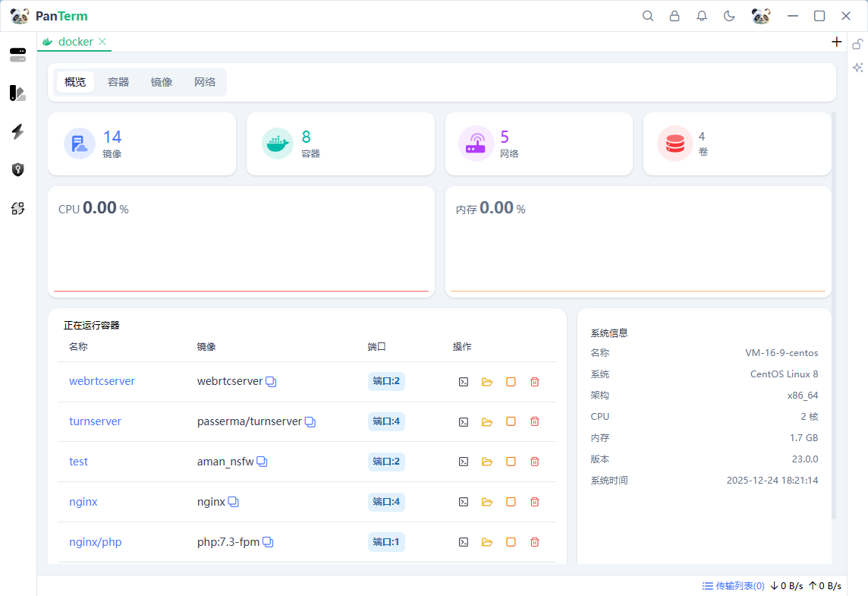This screenshot has width=868, height=596.
Task: Open terminal for webrtcserver container
Action: coord(464,382)
